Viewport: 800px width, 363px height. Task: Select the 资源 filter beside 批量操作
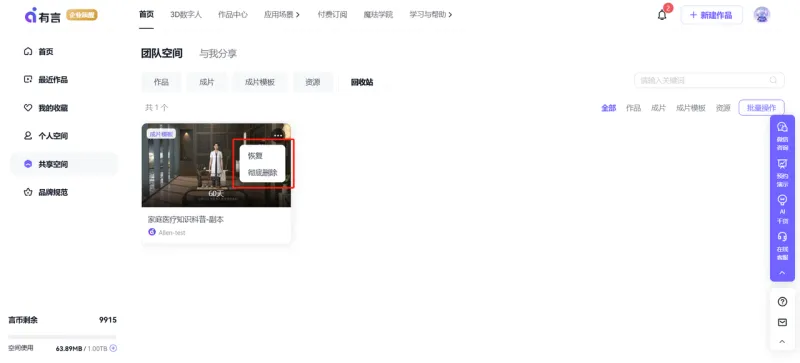click(x=723, y=108)
